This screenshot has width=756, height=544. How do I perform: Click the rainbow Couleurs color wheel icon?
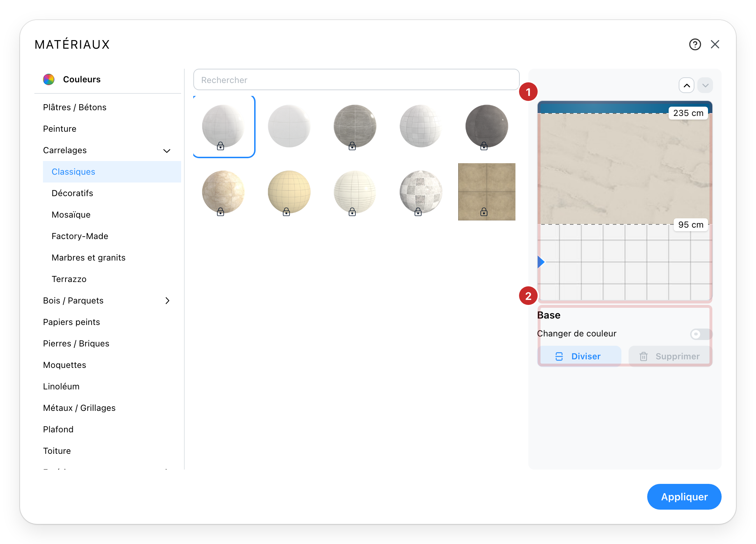(x=49, y=79)
